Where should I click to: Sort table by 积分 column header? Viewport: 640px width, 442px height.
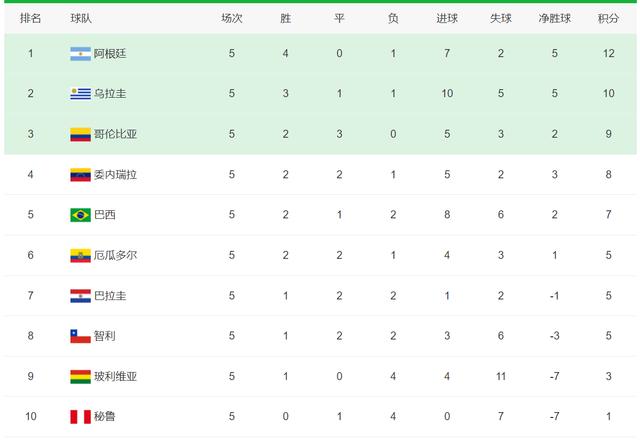point(607,17)
